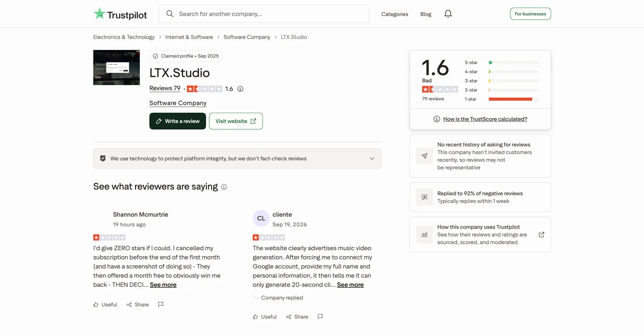The image size is (644, 336).
Task: Open the Blog page
Action: click(426, 14)
